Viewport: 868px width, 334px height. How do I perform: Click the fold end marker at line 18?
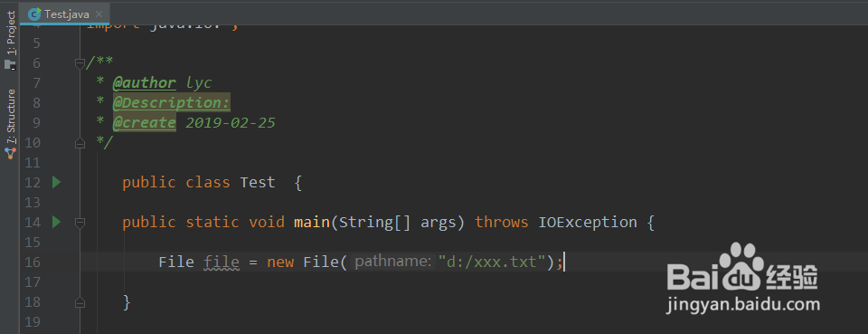coord(80,302)
